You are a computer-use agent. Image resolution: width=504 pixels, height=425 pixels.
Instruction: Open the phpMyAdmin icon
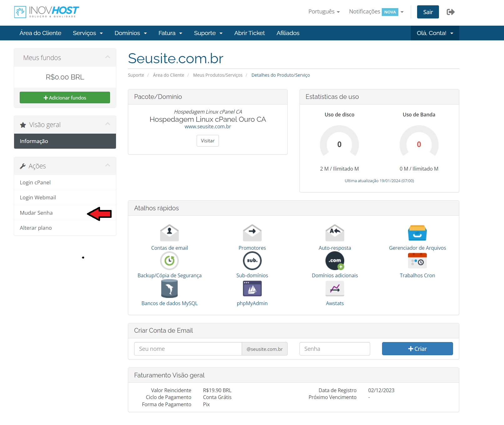click(x=252, y=288)
